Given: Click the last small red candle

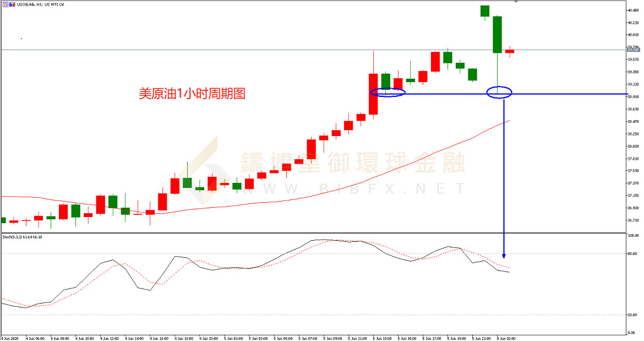Looking at the screenshot, I should (510, 51).
